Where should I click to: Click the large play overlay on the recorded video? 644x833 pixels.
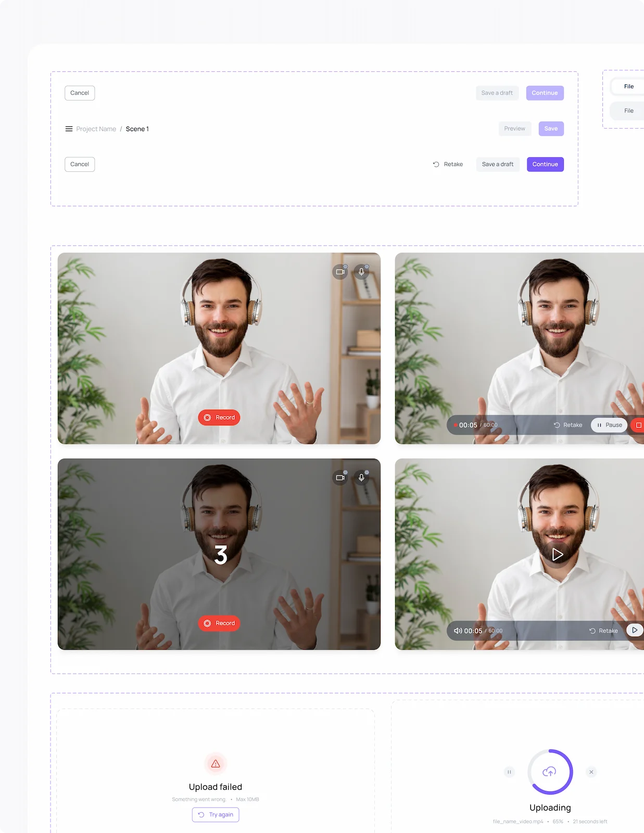557,554
